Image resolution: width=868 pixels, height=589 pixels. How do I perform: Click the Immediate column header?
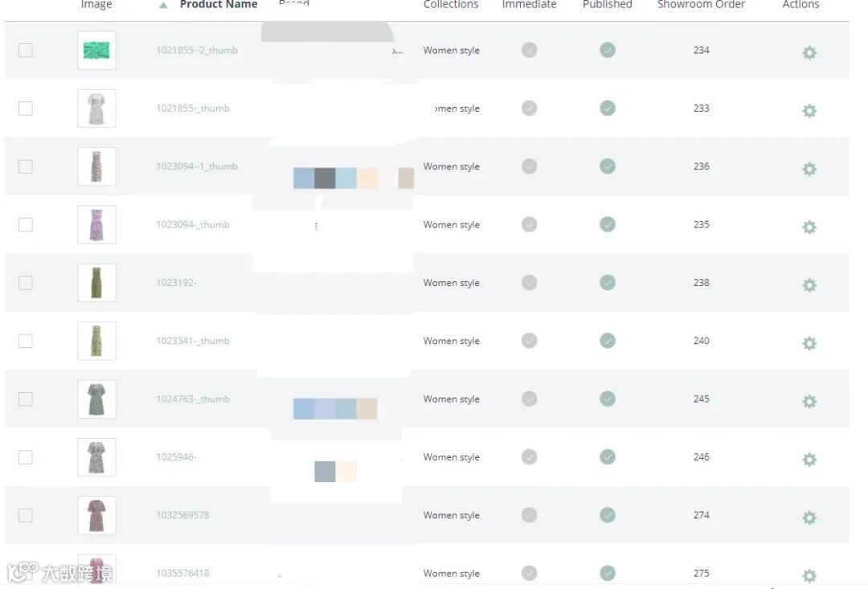[529, 5]
